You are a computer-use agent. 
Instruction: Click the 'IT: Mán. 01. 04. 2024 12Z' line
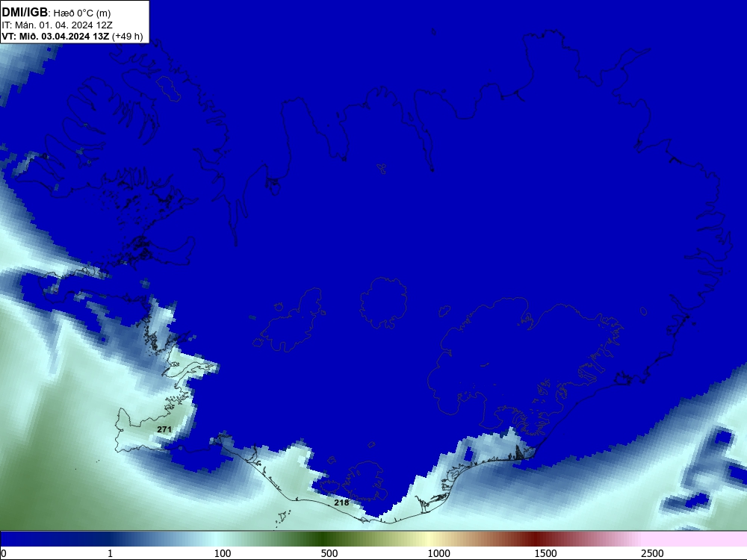[58, 25]
